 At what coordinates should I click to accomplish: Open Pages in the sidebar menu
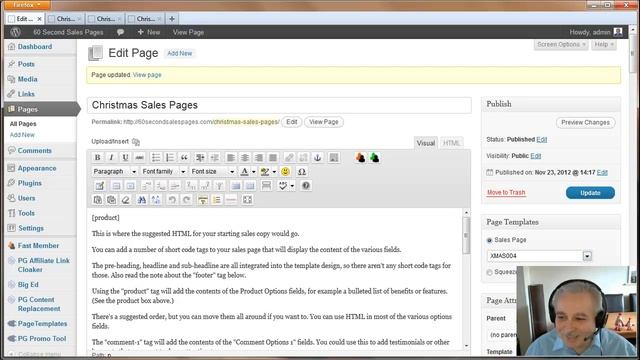[28, 109]
